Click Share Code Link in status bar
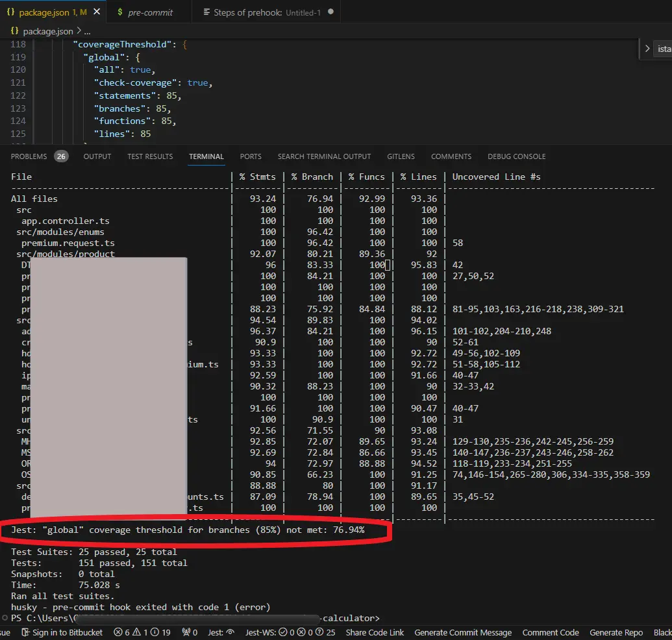The image size is (672, 640). (x=375, y=632)
